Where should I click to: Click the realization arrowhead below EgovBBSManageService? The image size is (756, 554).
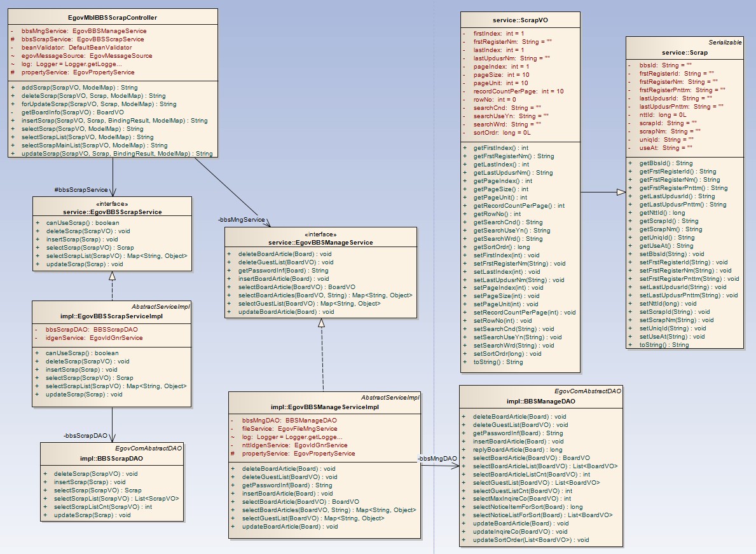(322, 323)
